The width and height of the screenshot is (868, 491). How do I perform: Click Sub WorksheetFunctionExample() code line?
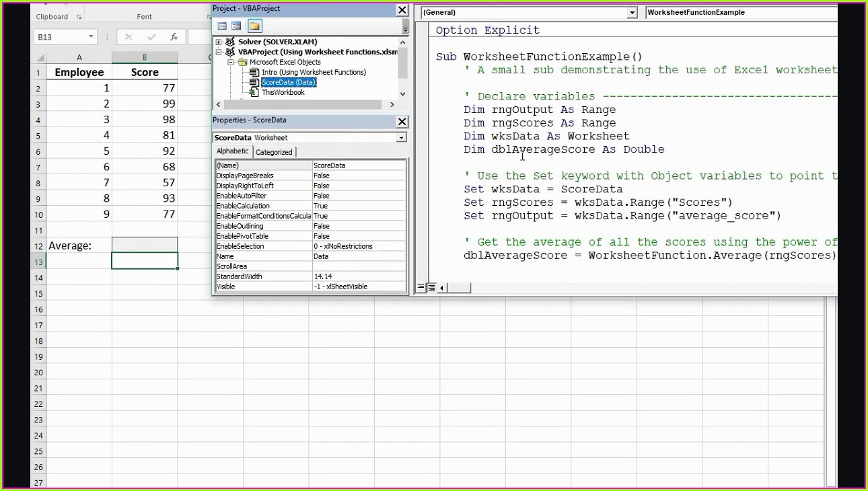coord(539,56)
